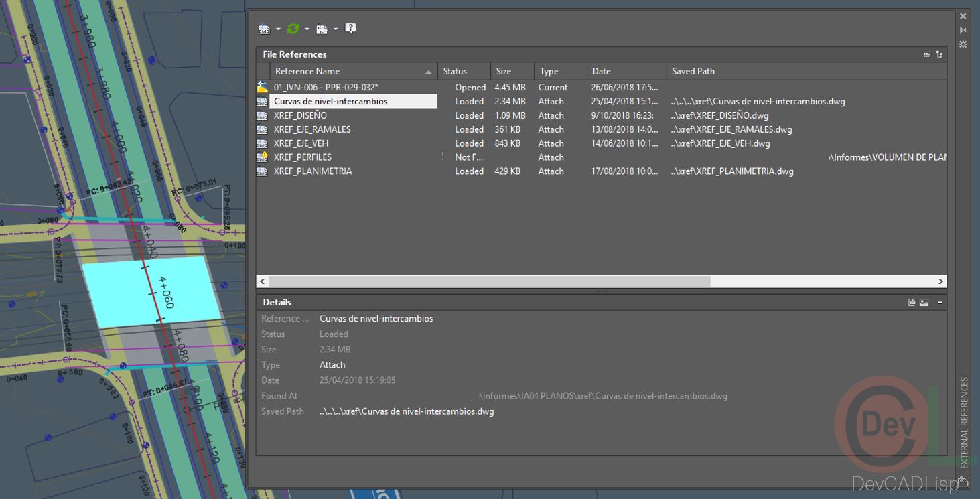Click the Attach DWG icon
The height and width of the screenshot is (499, 980).
265,29
